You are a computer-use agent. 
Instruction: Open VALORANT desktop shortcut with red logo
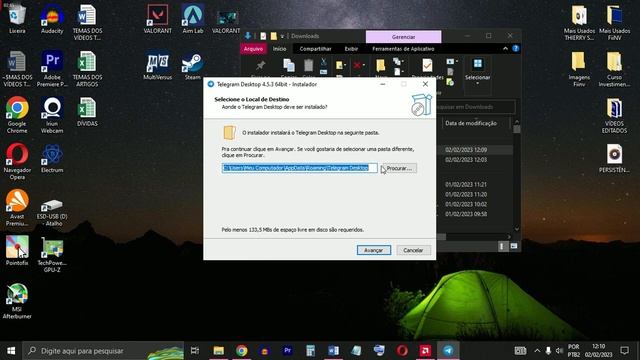(x=158, y=19)
